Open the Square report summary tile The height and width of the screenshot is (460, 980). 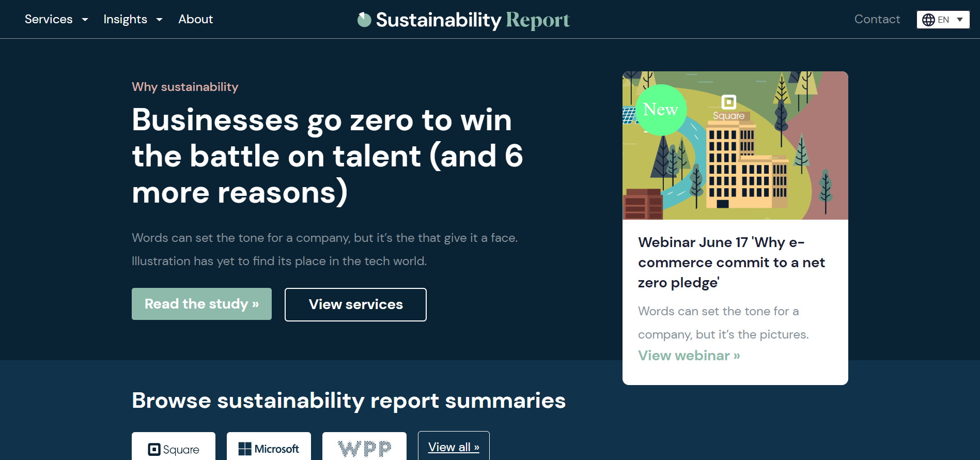pyautogui.click(x=174, y=449)
